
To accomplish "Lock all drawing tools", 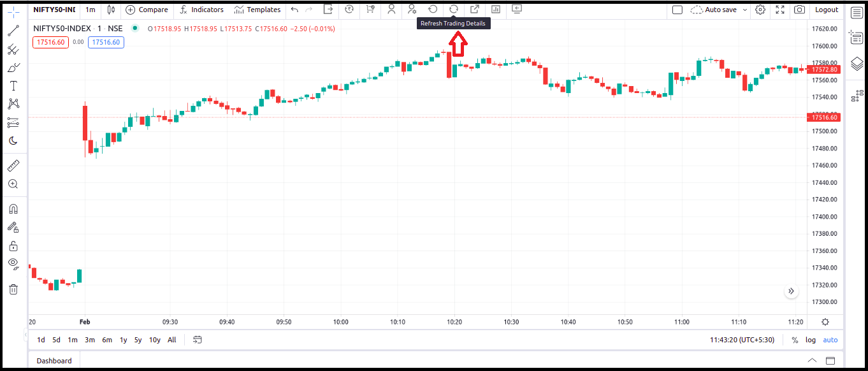I will (13, 245).
